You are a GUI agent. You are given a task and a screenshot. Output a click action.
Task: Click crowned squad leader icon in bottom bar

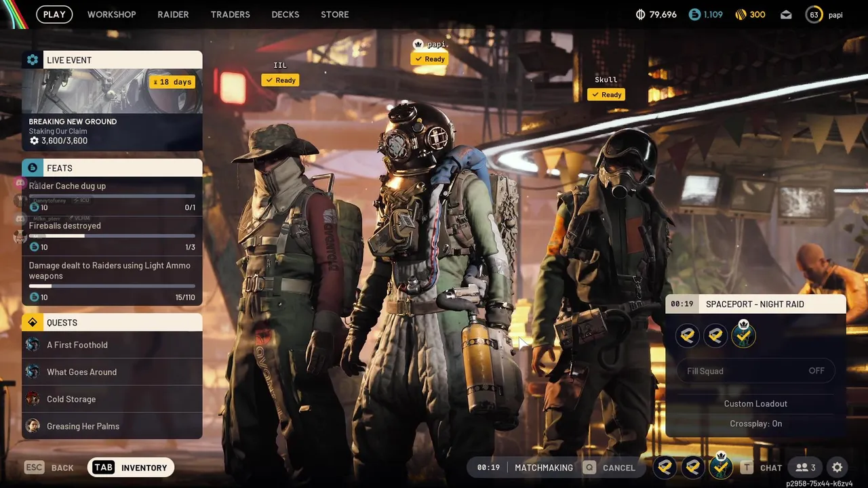click(720, 466)
